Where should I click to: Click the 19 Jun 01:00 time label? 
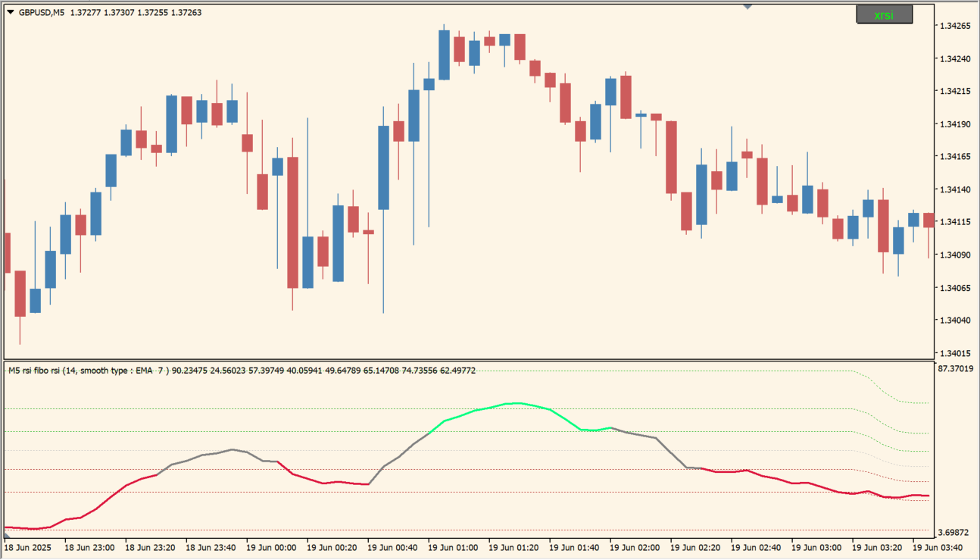tap(453, 546)
